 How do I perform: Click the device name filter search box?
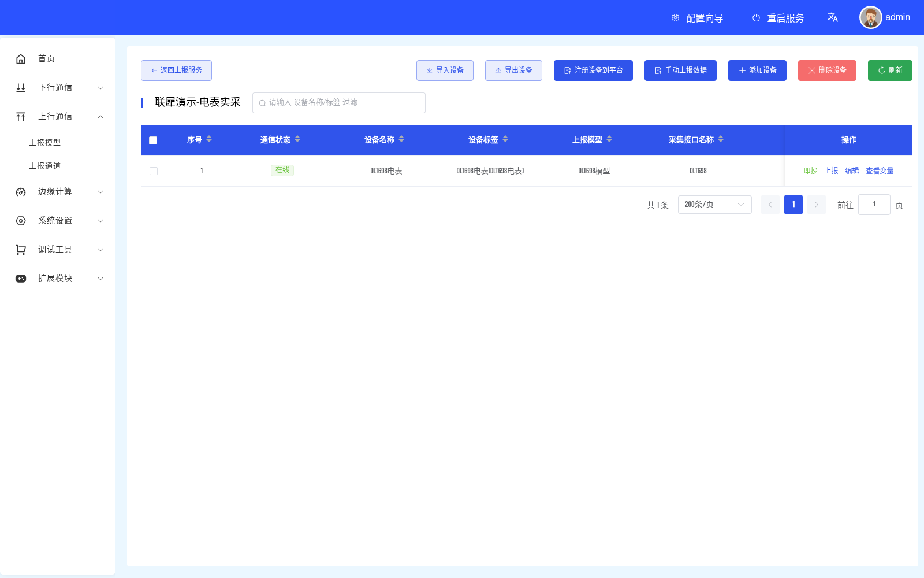coord(339,103)
